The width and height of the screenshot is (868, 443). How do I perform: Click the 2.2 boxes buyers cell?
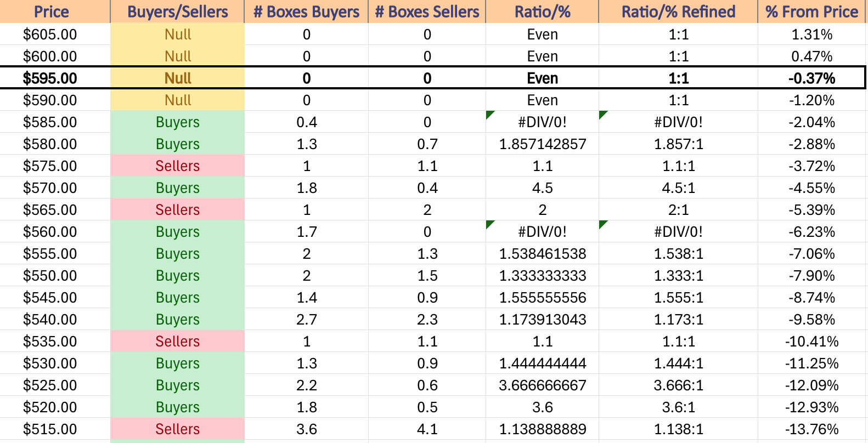[306, 385]
